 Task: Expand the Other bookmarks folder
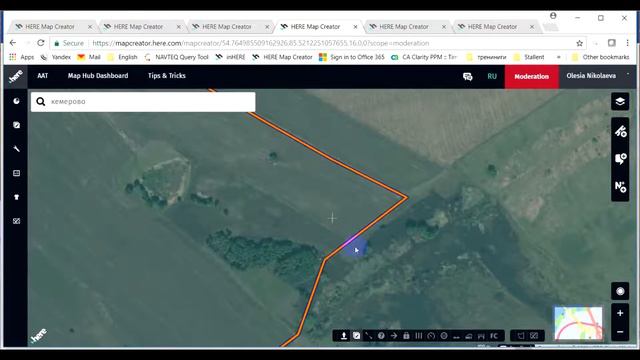pos(600,57)
